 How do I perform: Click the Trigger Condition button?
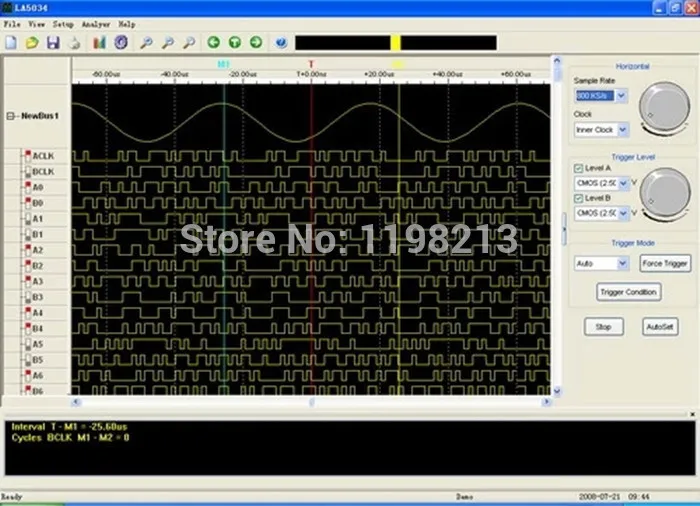628,292
